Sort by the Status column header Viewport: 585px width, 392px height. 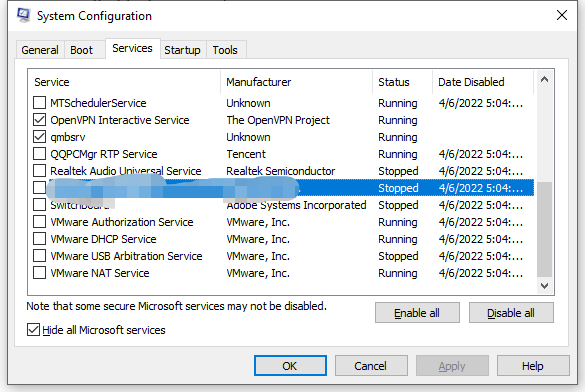403,82
